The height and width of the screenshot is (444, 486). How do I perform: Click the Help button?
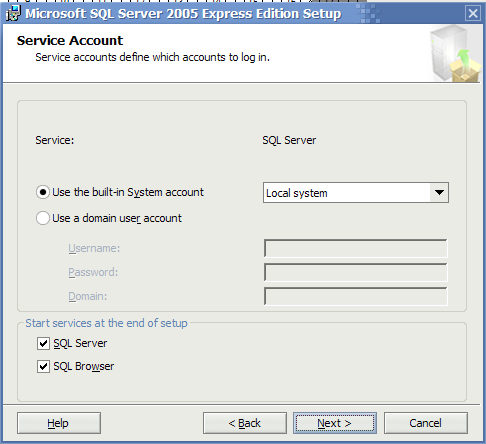[59, 423]
